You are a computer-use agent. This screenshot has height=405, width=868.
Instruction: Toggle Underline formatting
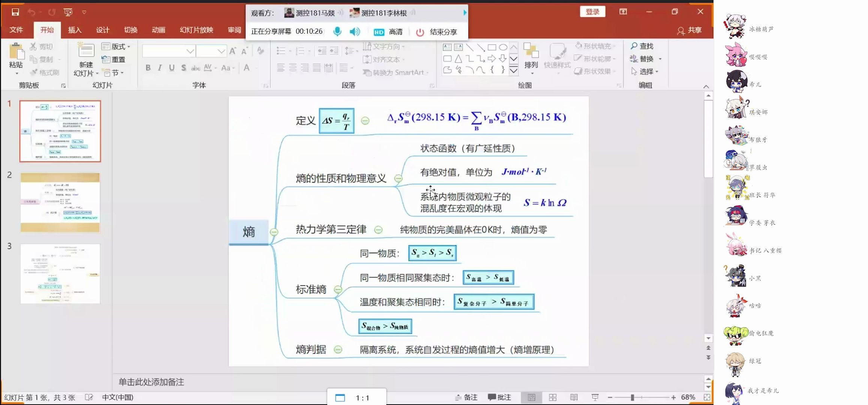coord(172,68)
